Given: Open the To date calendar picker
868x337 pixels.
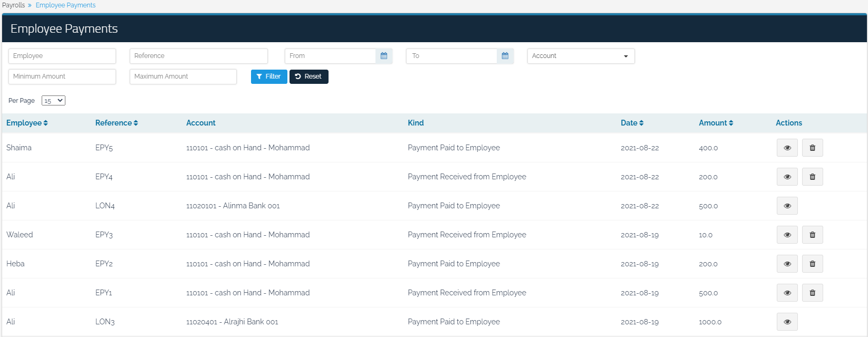Looking at the screenshot, I should [505, 56].
